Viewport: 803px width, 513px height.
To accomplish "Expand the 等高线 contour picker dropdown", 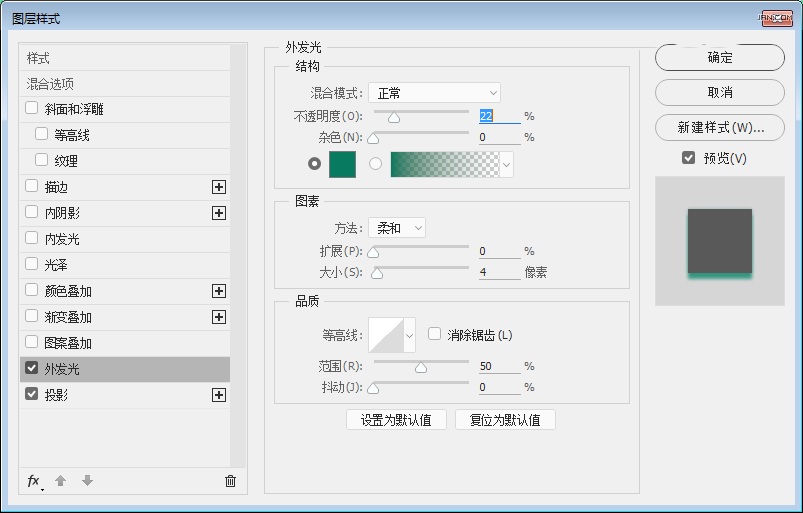I will point(409,335).
